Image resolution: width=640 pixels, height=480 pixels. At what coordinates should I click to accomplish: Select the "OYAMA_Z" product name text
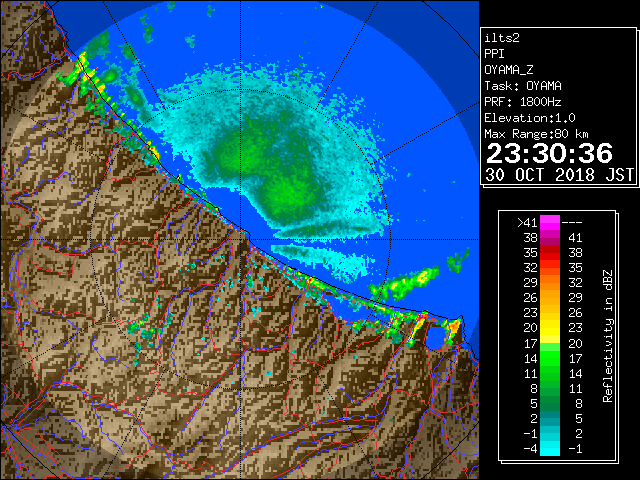[x=509, y=70]
